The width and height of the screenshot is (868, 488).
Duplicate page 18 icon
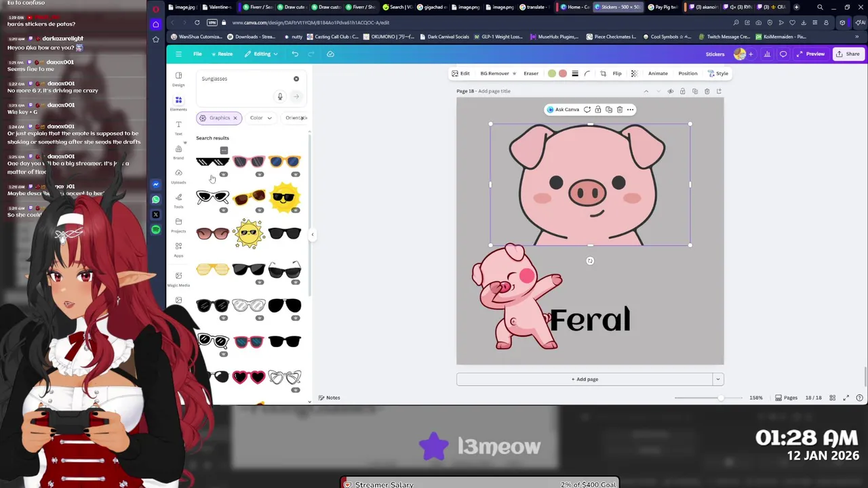(x=695, y=91)
